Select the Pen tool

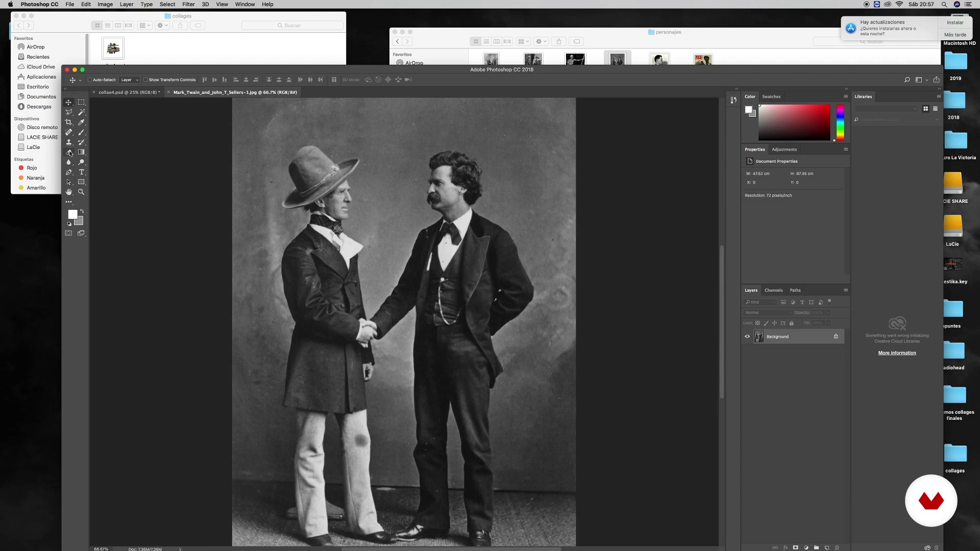click(x=68, y=172)
